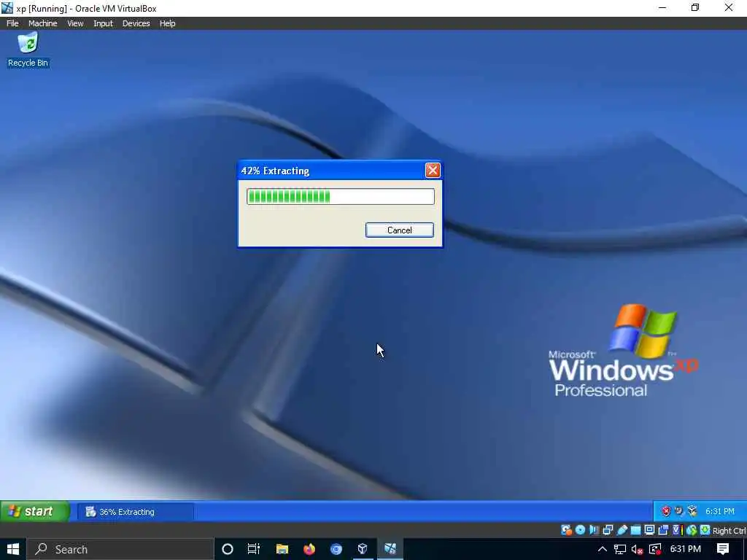
Task: Click the audio status icon in VirtualBox
Action: 594,530
